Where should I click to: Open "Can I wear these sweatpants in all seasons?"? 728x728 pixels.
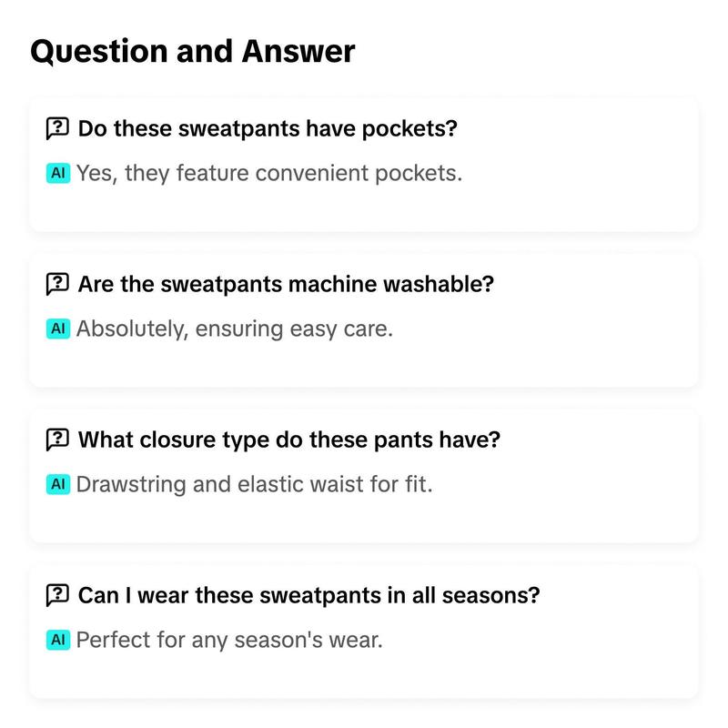[308, 595]
